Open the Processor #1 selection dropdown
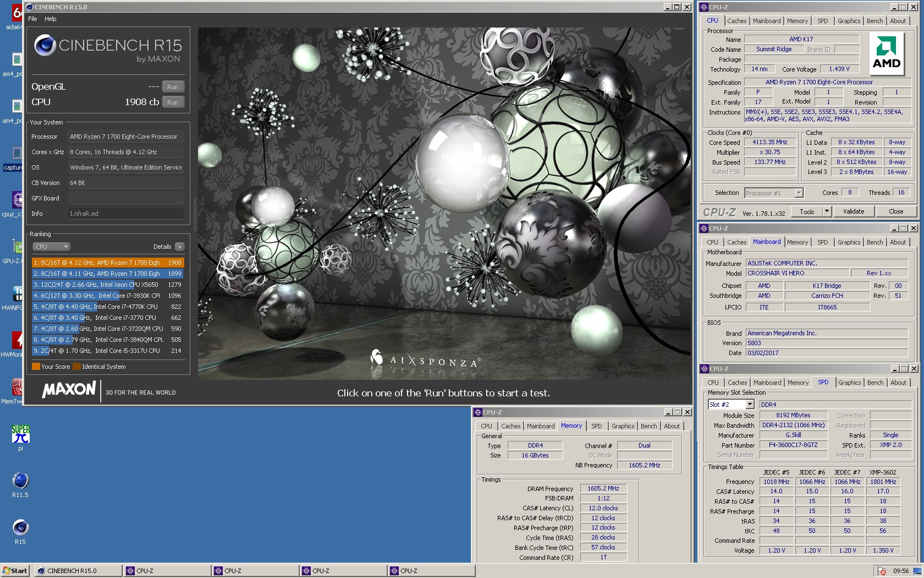Viewport: 924px width, 578px height. [x=774, y=193]
